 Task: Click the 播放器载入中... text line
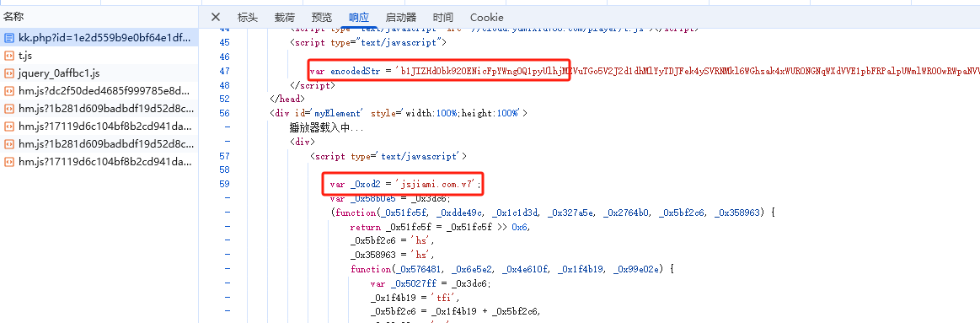click(x=326, y=127)
